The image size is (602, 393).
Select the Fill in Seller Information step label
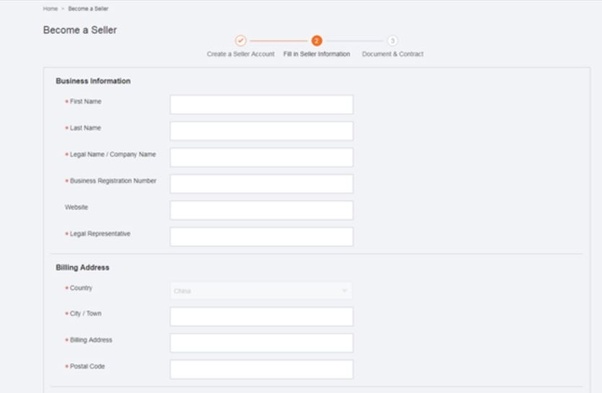point(317,54)
